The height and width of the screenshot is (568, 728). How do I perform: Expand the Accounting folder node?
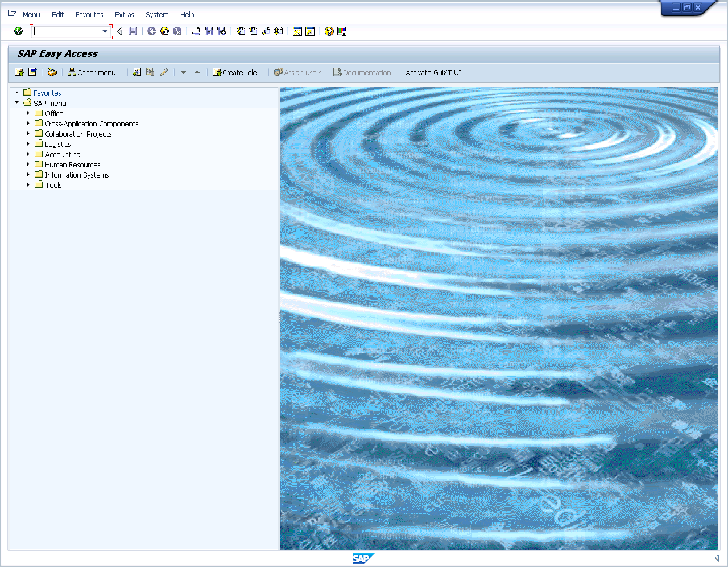coord(28,154)
